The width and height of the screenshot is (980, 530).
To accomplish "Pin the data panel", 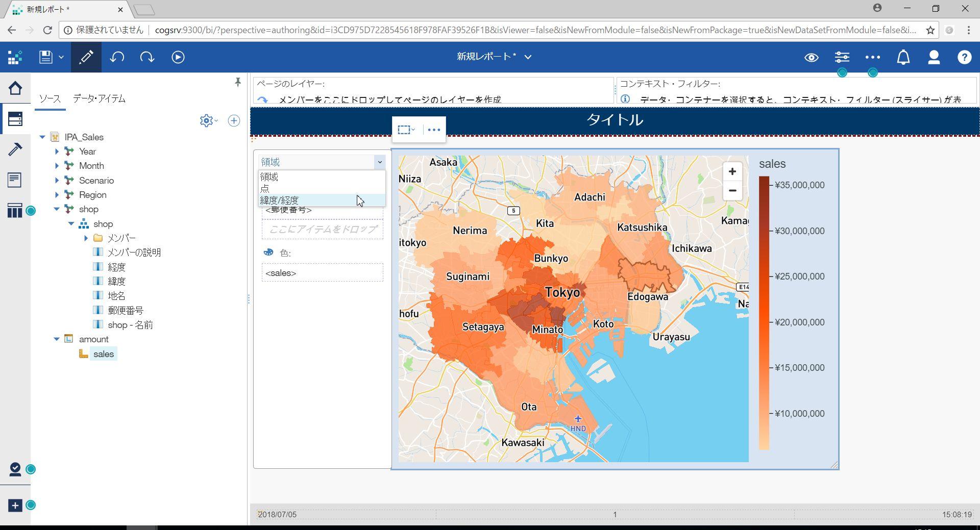I will pos(238,82).
